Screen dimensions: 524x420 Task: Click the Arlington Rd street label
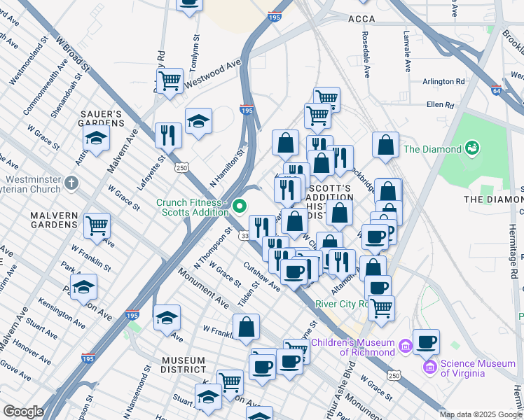(x=443, y=81)
